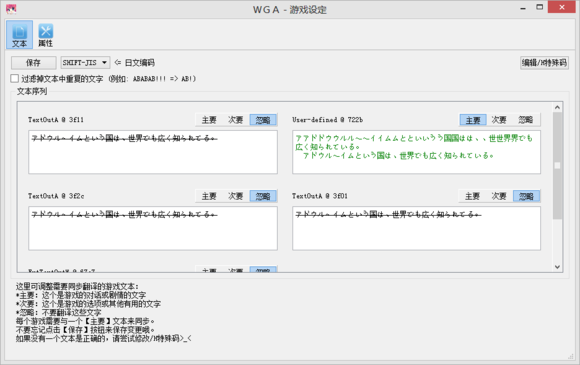
Task: Click the 'TextOutA @ 3f2c' label
Action: (56, 196)
